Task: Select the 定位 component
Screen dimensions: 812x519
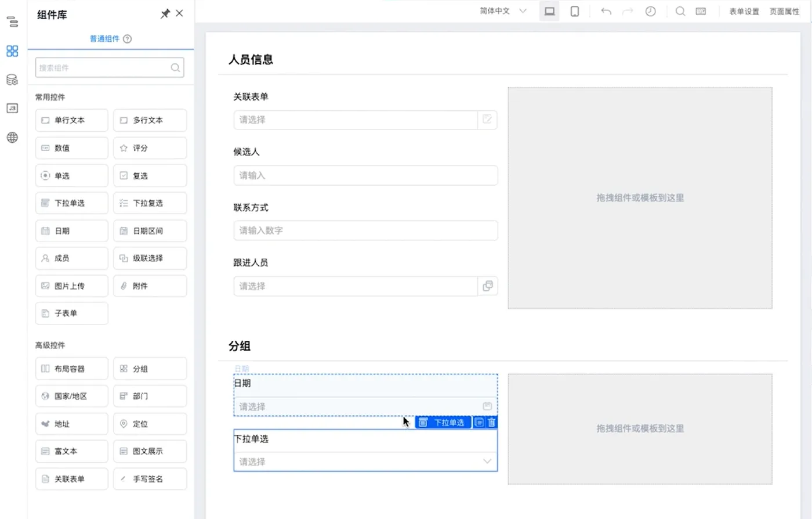Action: [x=150, y=424]
